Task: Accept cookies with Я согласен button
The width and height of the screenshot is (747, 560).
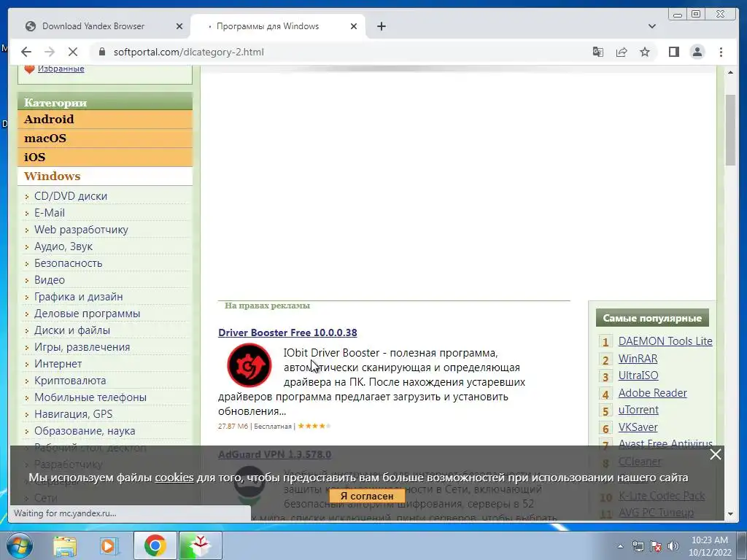Action: (x=367, y=496)
